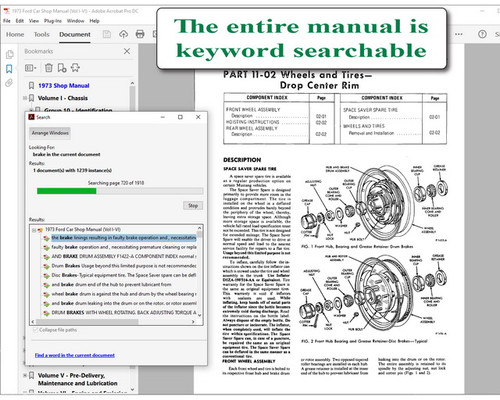Image resolution: width=500 pixels, height=400 pixels.
Task: Select the 1973 Shop Manual bookmark
Action: (x=64, y=86)
